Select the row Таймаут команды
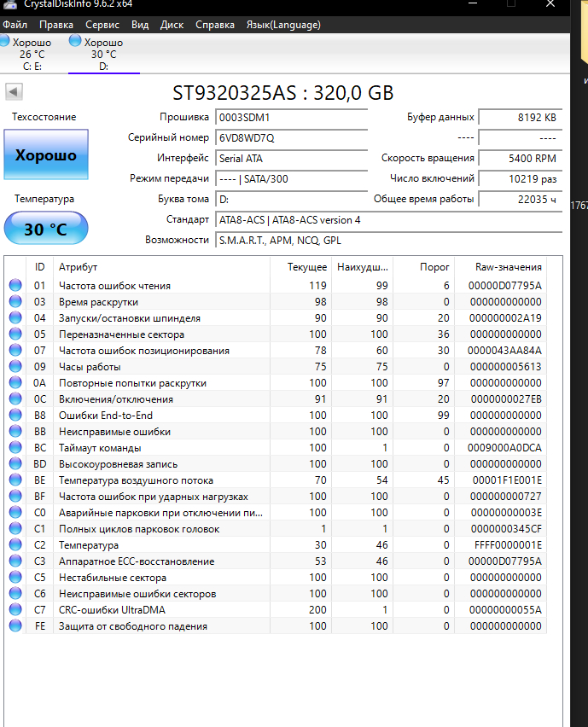The width and height of the screenshot is (588, 727). tap(276, 447)
